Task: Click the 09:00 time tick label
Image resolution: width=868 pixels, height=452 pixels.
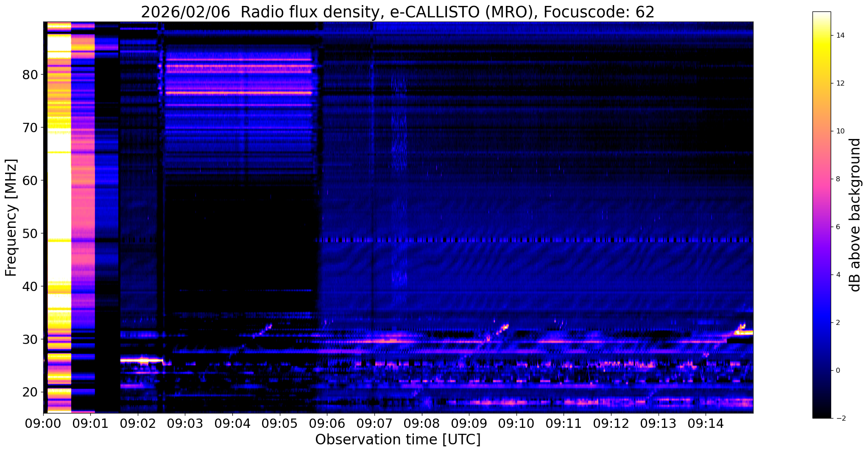Action: click(43, 423)
